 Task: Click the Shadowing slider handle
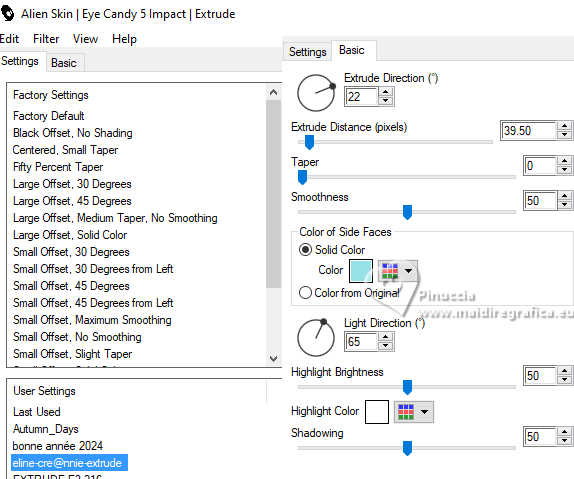coord(407,448)
